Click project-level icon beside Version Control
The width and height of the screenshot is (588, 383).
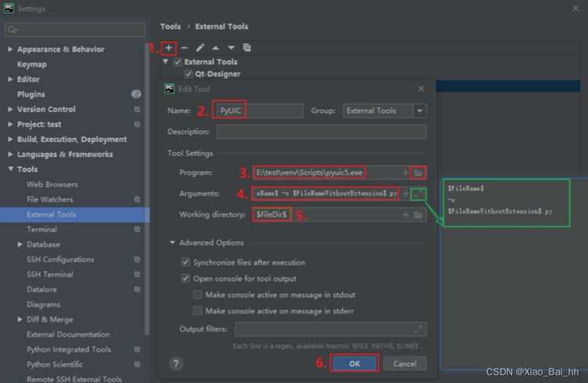(137, 109)
